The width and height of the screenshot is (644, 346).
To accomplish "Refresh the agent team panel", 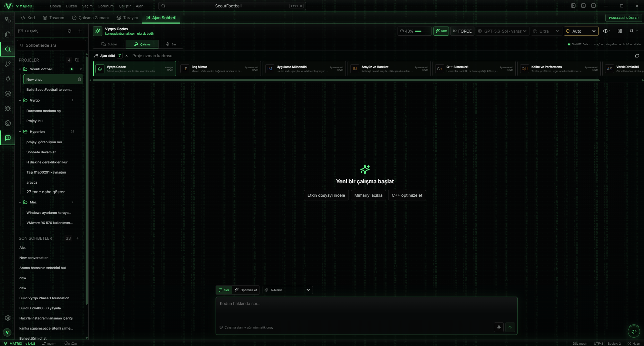I will 637,56.
